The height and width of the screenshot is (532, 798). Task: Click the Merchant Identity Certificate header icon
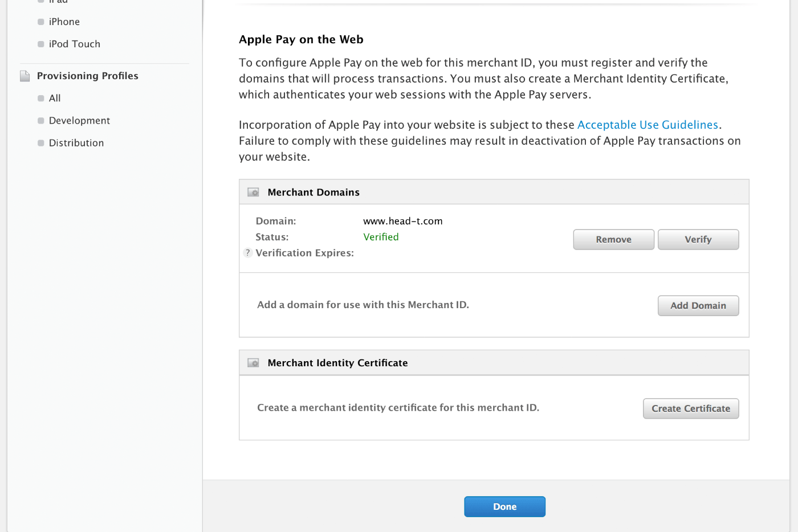(253, 363)
